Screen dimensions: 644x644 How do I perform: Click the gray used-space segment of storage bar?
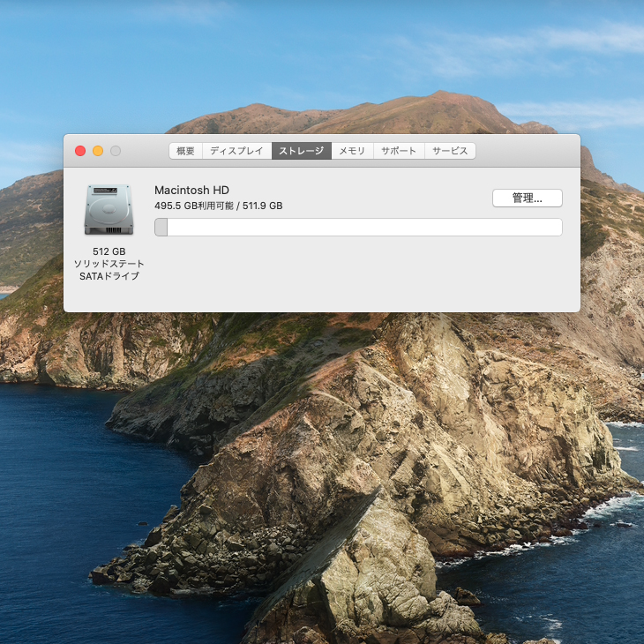(x=161, y=227)
